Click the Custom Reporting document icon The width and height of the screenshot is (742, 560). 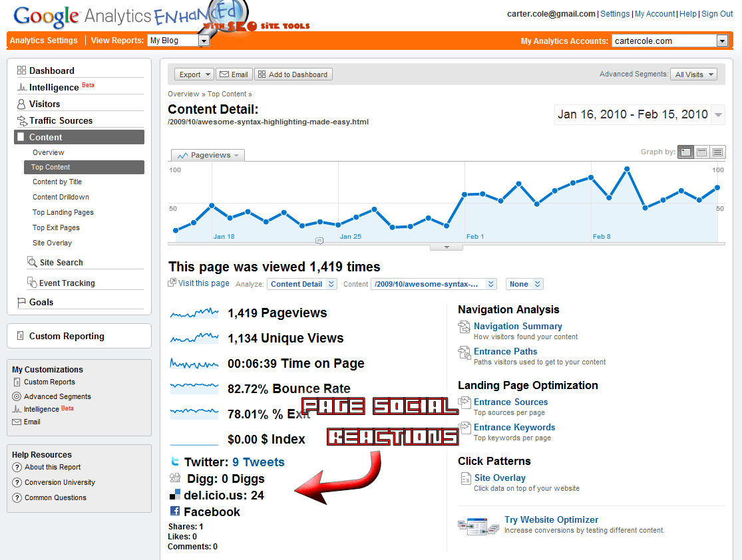[20, 336]
